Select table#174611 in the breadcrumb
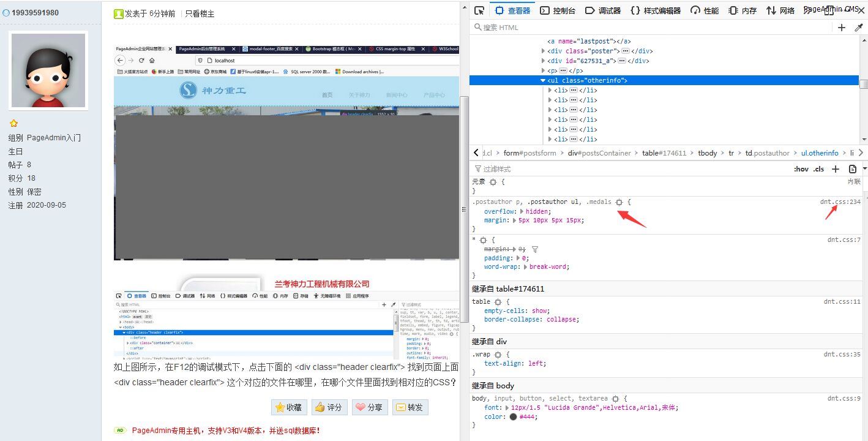The width and height of the screenshot is (868, 441). point(664,153)
